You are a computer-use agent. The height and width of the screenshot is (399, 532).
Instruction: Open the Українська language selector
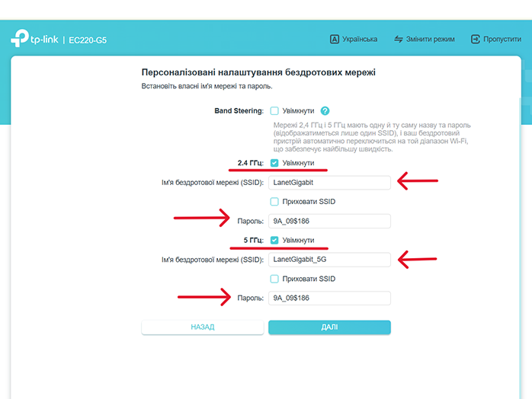[354, 40]
